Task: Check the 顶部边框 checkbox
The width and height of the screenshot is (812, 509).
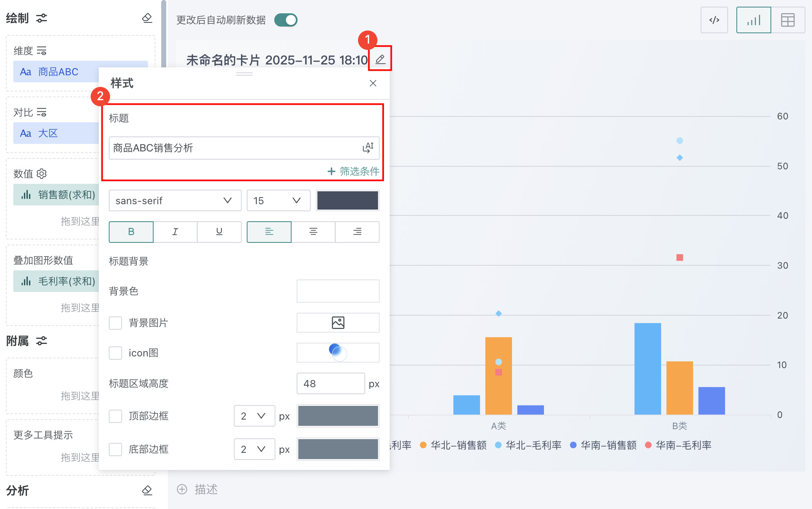Action: 116,416
